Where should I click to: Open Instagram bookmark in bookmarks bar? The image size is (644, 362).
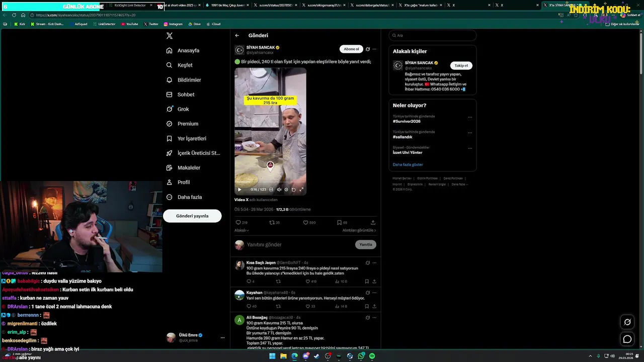click(x=173, y=24)
